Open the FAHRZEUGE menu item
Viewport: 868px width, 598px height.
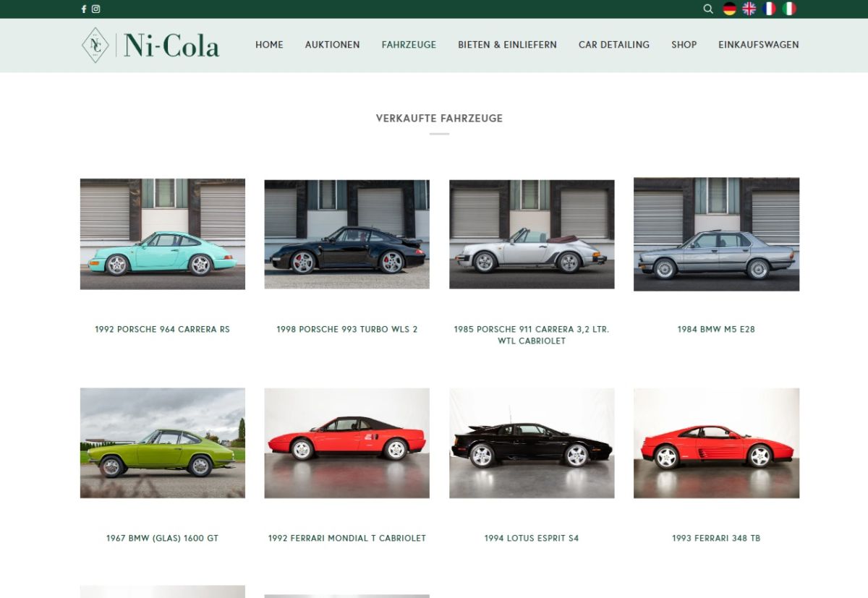409,45
